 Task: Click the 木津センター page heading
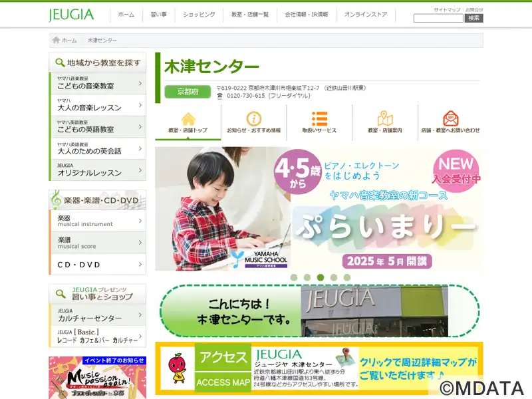pos(211,66)
